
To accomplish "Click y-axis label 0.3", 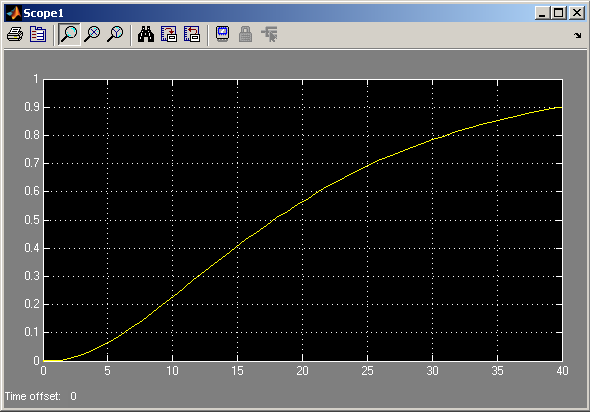I will [32, 276].
